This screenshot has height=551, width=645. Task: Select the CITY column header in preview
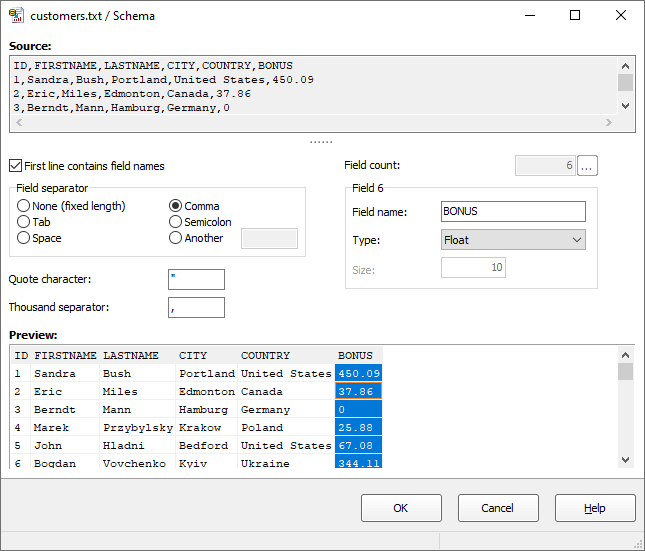click(x=193, y=355)
